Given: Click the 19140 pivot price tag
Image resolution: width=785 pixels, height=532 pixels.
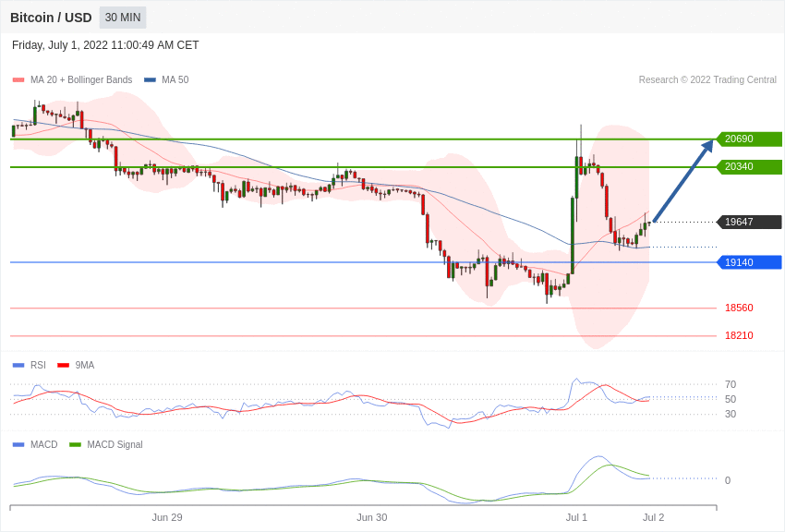Looking at the screenshot, I should [x=750, y=262].
